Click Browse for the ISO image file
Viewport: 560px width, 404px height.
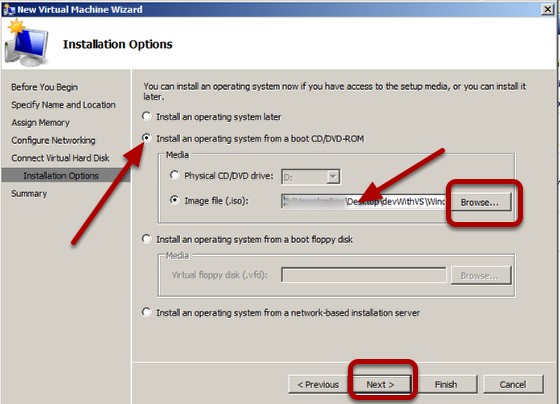pos(481,203)
